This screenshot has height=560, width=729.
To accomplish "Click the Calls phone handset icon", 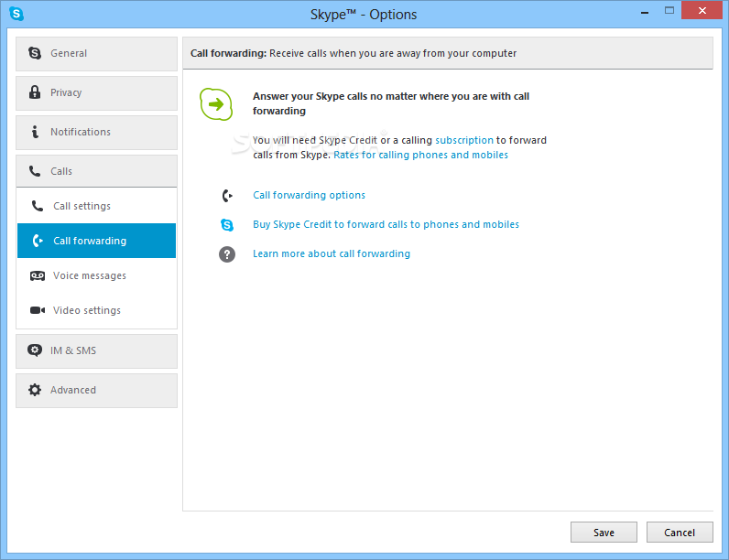I will (x=35, y=171).
